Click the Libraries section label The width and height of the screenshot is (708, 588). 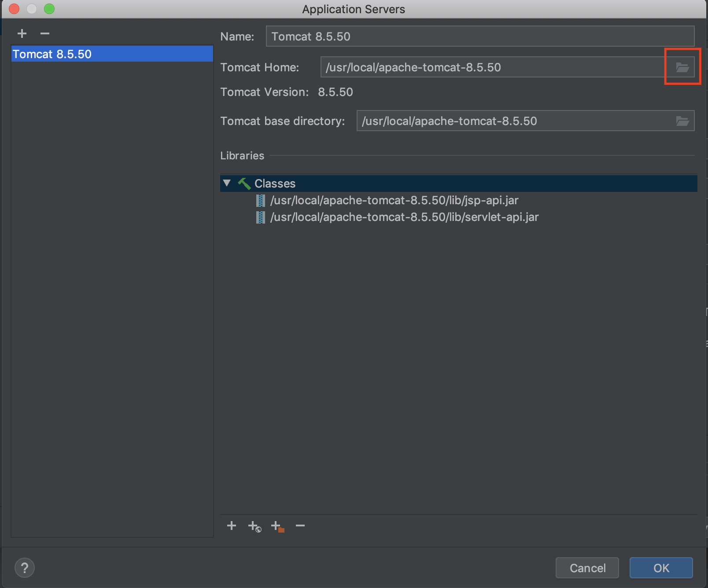coord(242,155)
